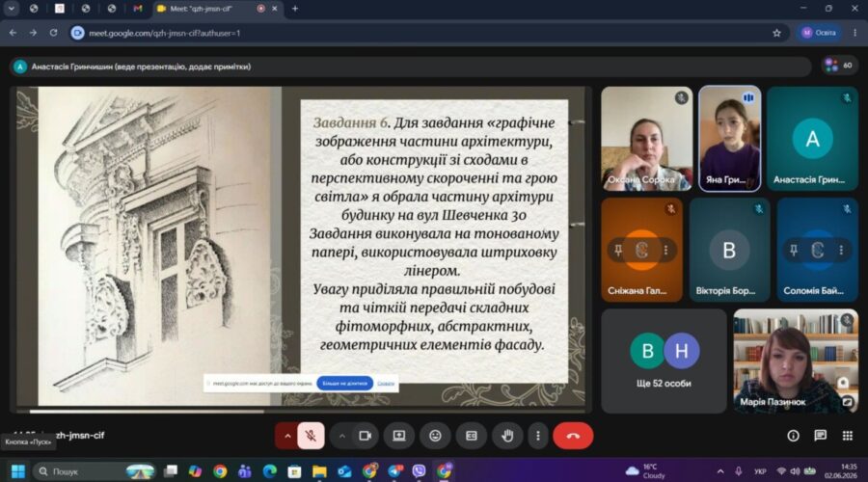Open the weather widget showing 16°C Cloudy
This screenshot has width=868, height=482.
646,471
